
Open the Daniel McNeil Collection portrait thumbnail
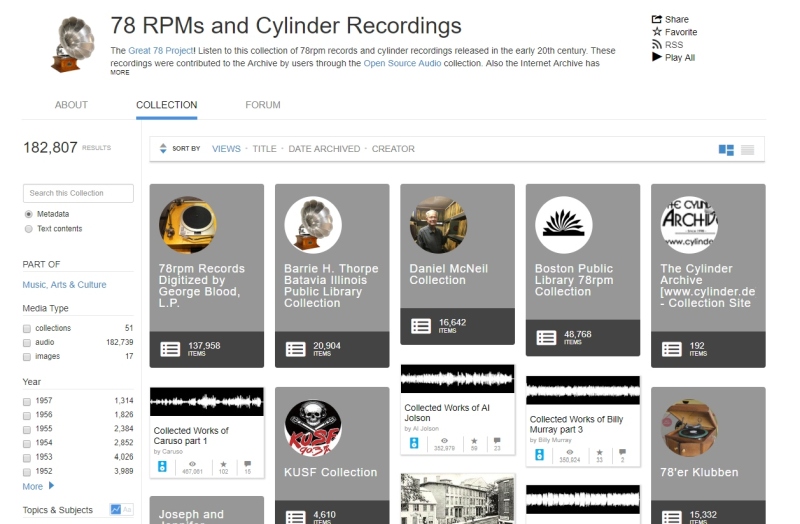[438, 225]
